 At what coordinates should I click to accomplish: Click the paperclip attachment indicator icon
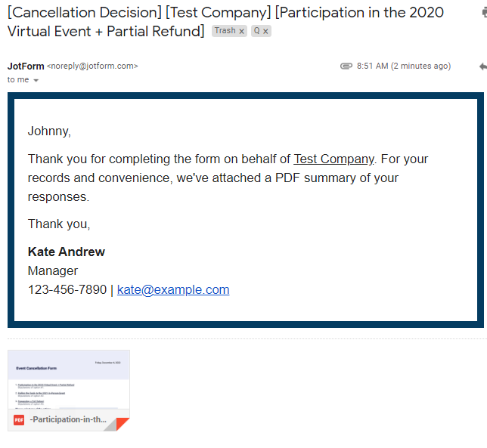[x=346, y=66]
